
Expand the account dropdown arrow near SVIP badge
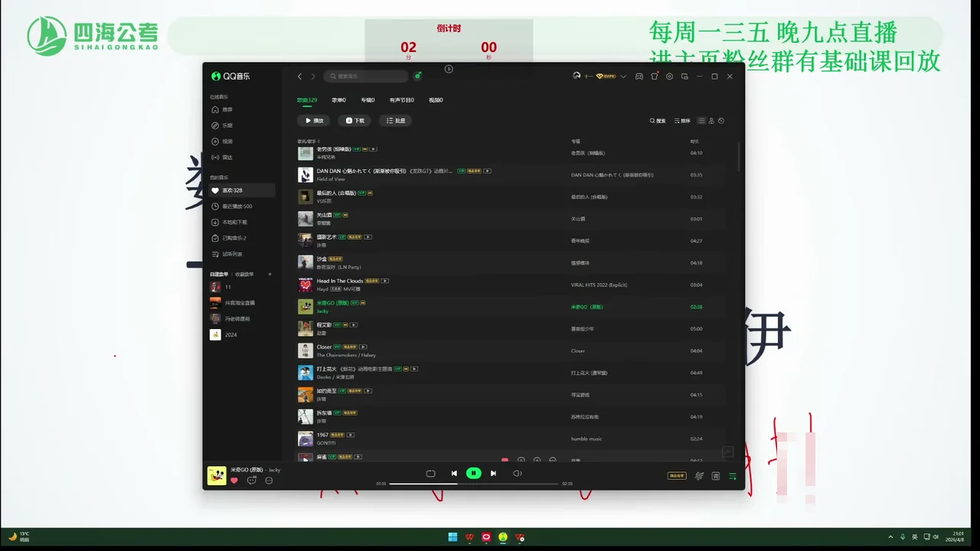coord(623,77)
